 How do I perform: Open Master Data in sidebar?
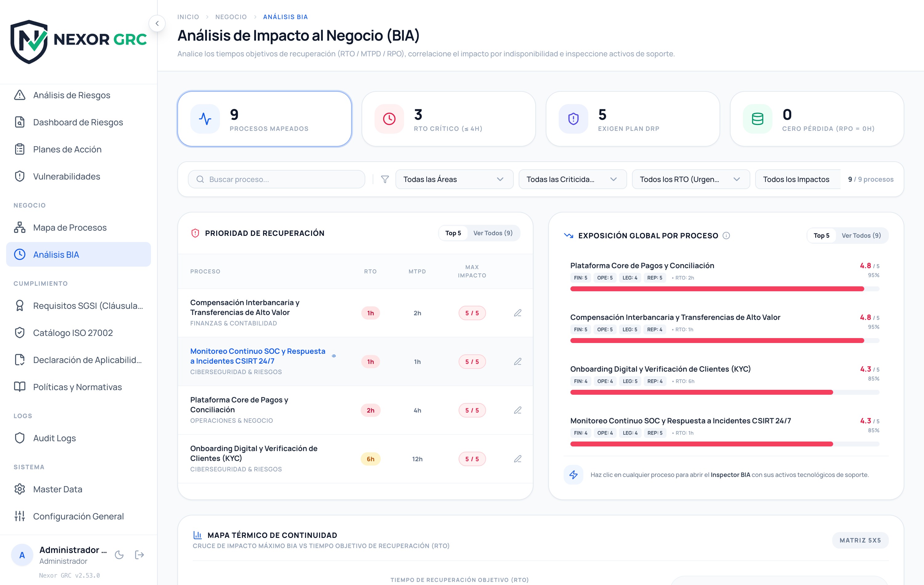point(78,490)
